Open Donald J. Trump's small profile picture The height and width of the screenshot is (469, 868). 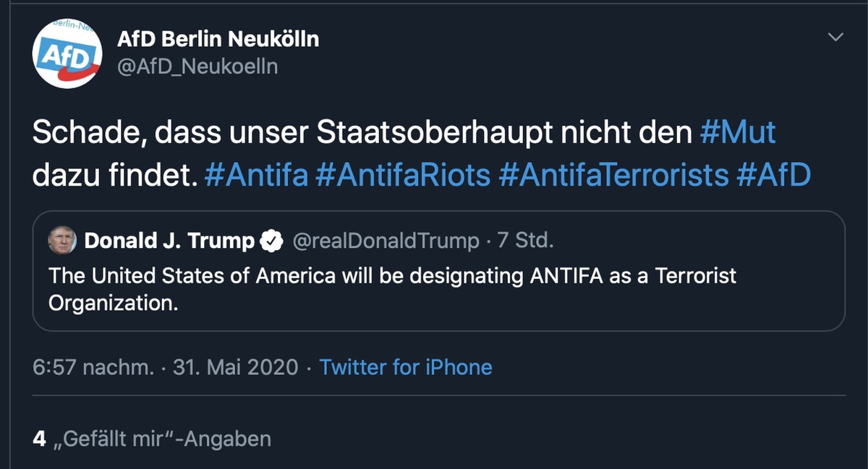62,241
